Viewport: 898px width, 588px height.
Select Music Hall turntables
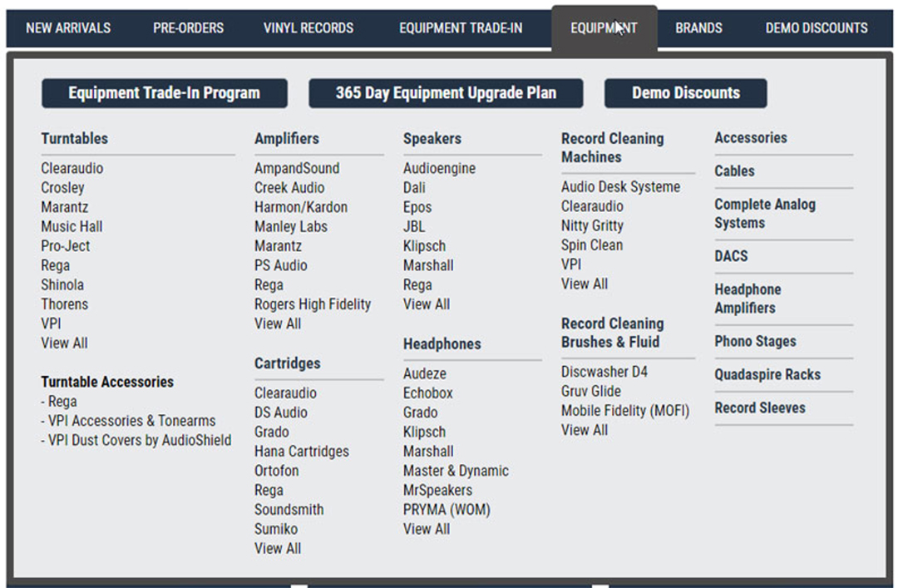72,227
